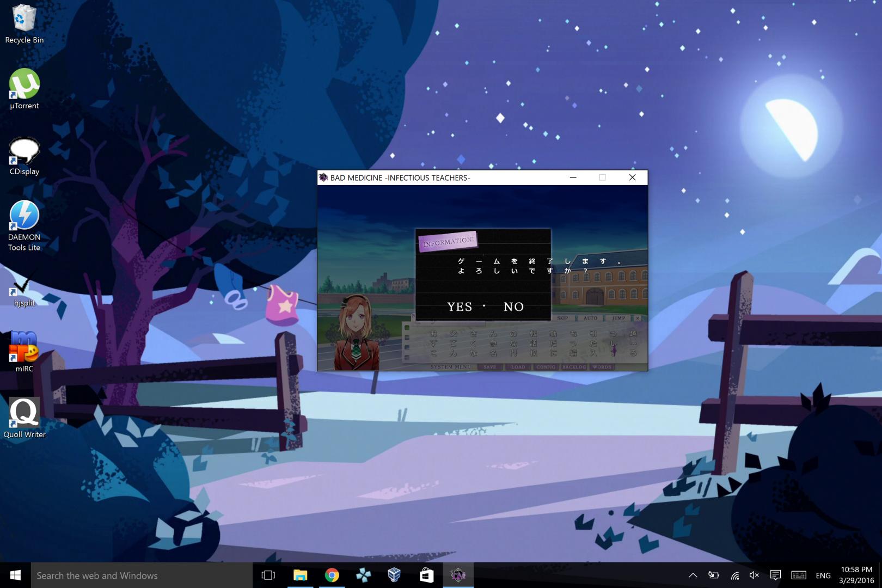
Task: Confirm quitting the game with YES
Action: (x=460, y=307)
